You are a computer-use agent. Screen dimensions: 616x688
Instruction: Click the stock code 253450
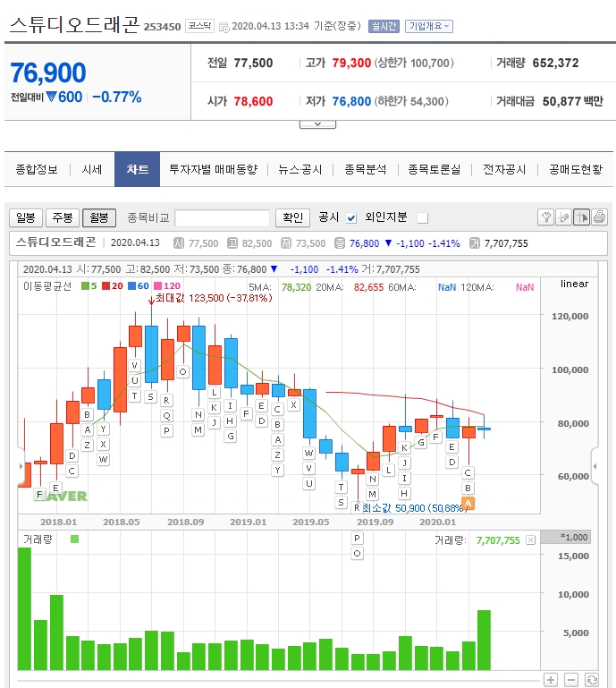(162, 27)
